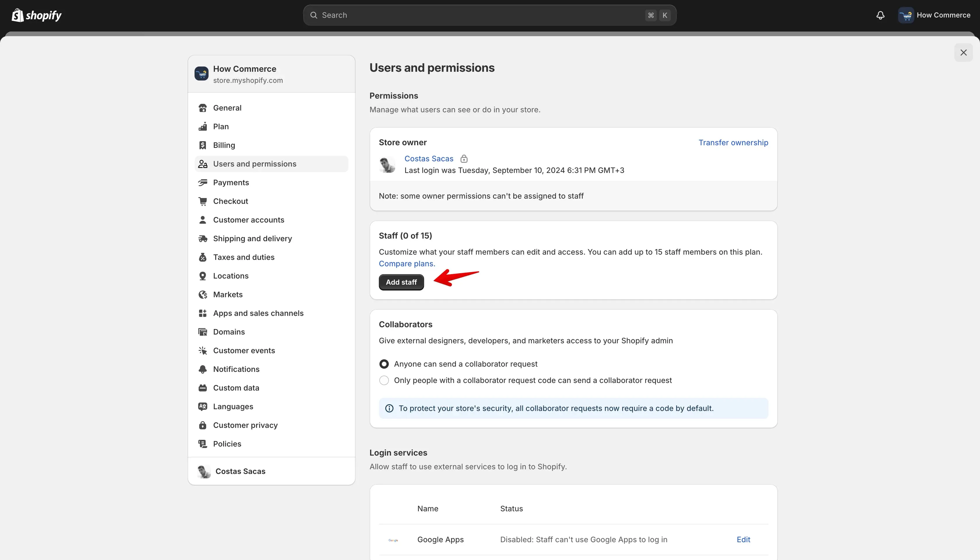This screenshot has height=560, width=980.
Task: Click the Add staff button
Action: [401, 282]
